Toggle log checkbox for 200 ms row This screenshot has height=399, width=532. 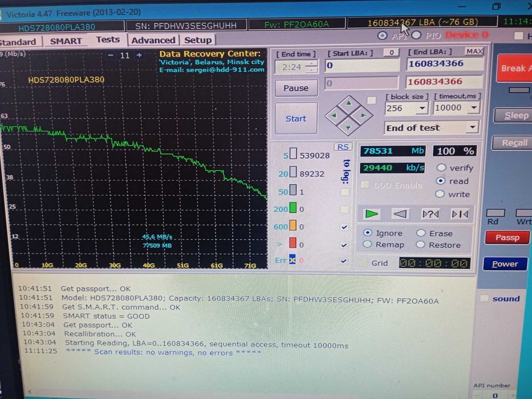point(344,209)
